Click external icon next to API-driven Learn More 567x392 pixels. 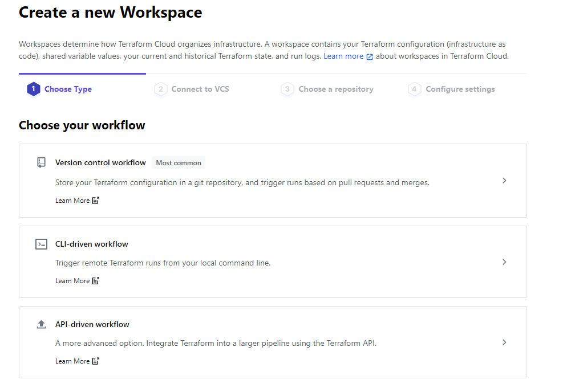pos(95,361)
